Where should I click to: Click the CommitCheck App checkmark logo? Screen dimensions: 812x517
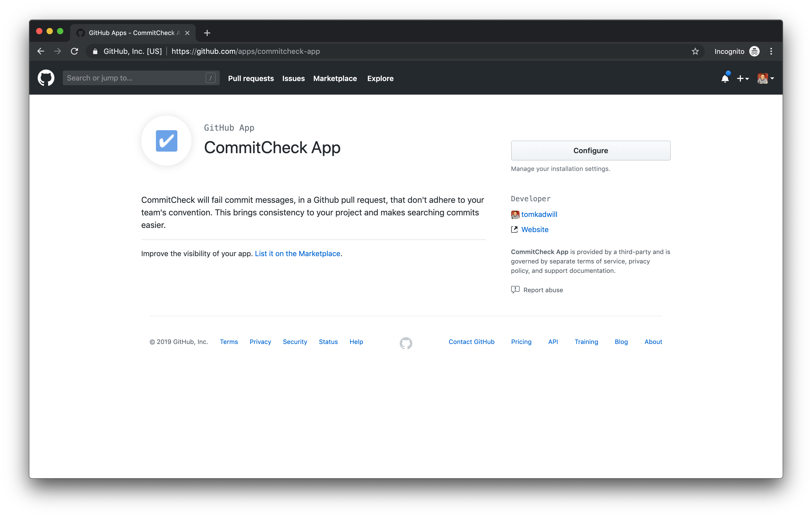pyautogui.click(x=166, y=141)
